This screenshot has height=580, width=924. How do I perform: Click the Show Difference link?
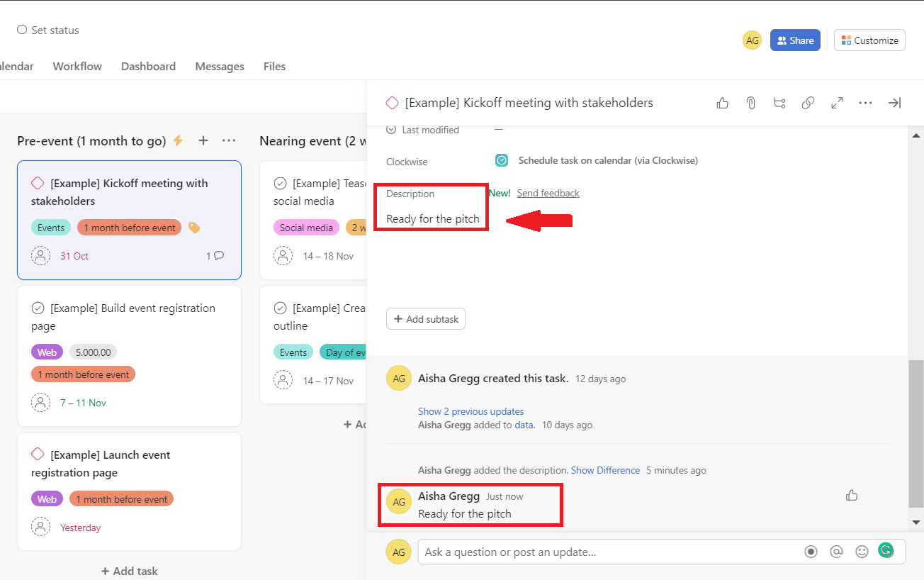click(x=605, y=470)
